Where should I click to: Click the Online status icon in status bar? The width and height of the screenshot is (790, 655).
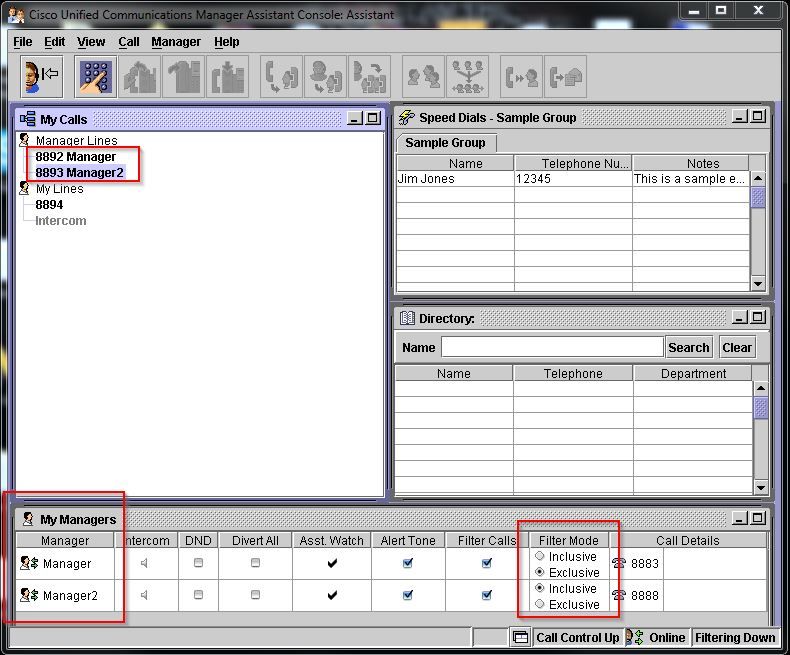pyautogui.click(x=635, y=637)
